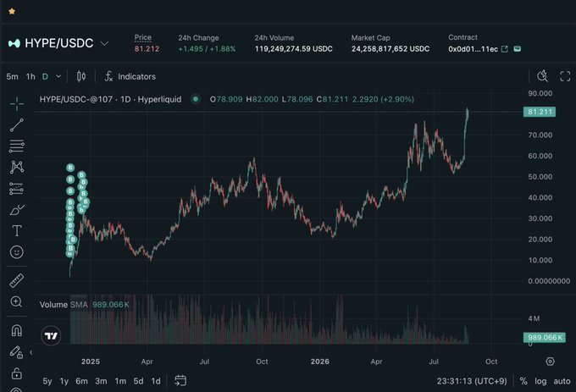The height and width of the screenshot is (392, 576).
Task: Toggle lock all drawings padlock
Action: point(17,373)
